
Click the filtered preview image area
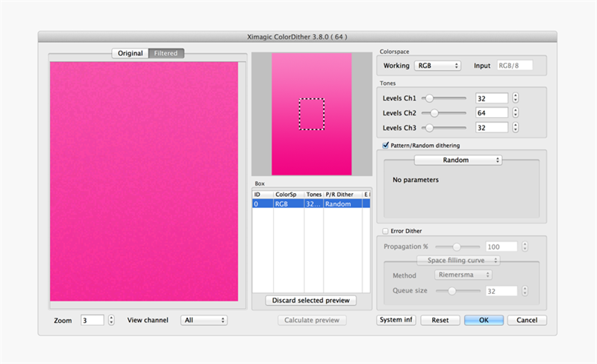[x=144, y=181]
